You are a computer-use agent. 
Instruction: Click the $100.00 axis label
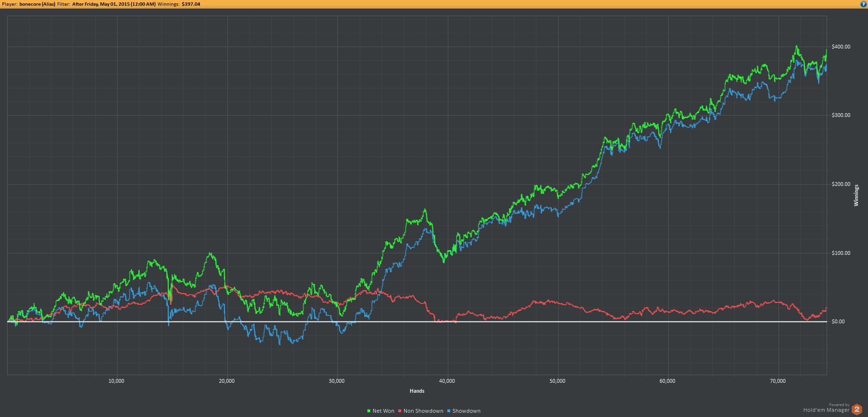[841, 253]
